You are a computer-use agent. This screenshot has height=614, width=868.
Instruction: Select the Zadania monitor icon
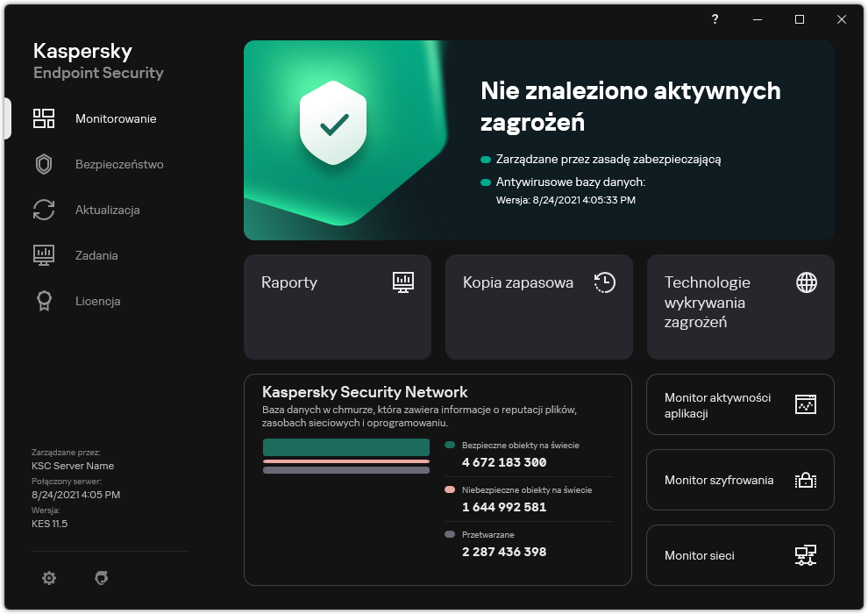[44, 255]
